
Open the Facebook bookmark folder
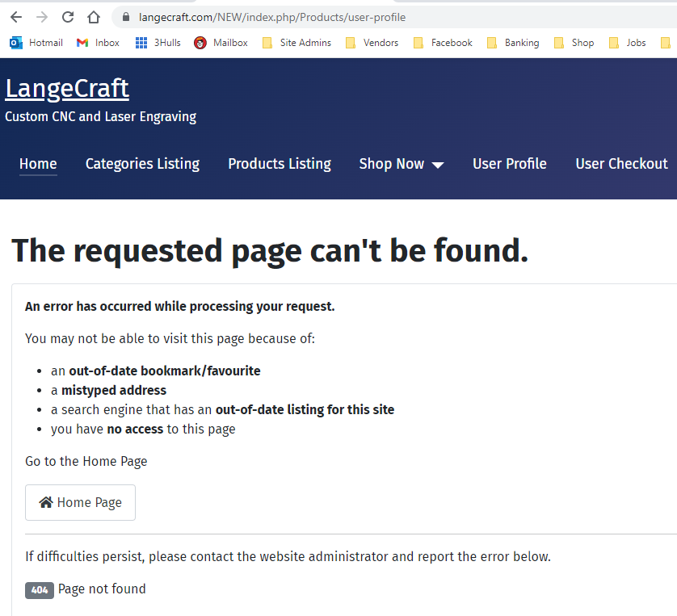pos(443,43)
